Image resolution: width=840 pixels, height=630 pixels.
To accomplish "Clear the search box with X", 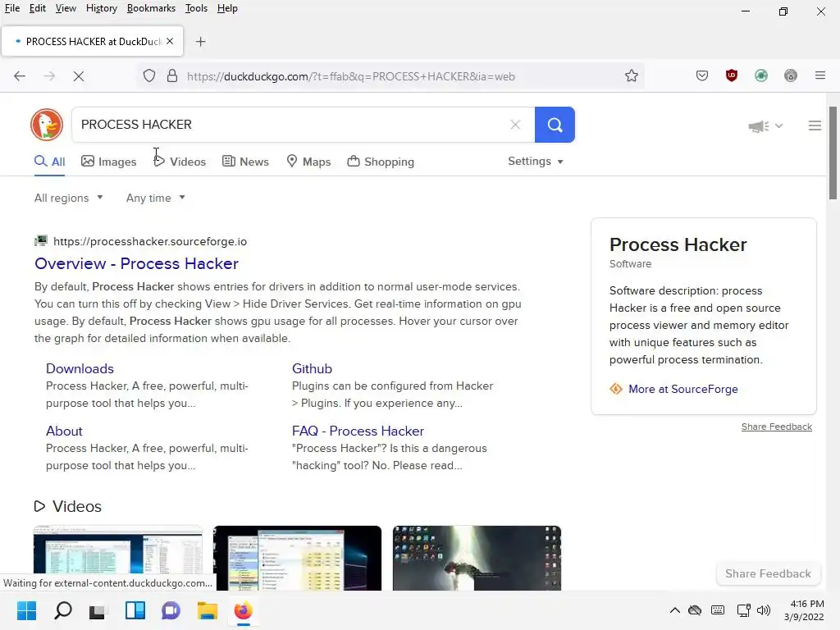I will [515, 125].
